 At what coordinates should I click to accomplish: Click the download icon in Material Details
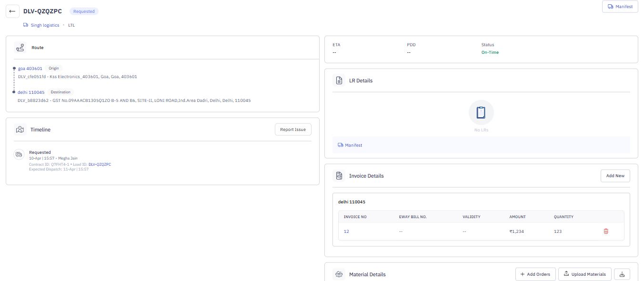622,274
